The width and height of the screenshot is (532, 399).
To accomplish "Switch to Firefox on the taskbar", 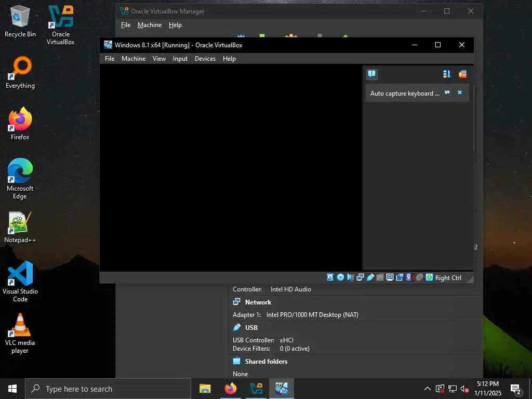I will pos(231,389).
